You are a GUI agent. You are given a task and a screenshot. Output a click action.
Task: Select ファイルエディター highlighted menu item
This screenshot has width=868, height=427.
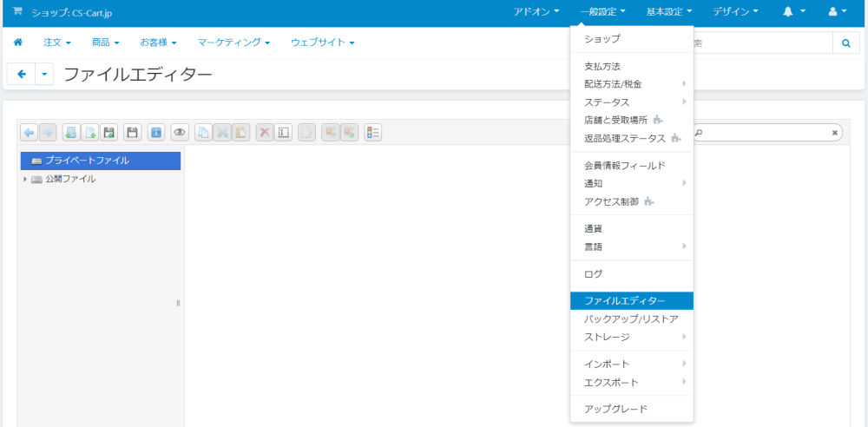(632, 301)
